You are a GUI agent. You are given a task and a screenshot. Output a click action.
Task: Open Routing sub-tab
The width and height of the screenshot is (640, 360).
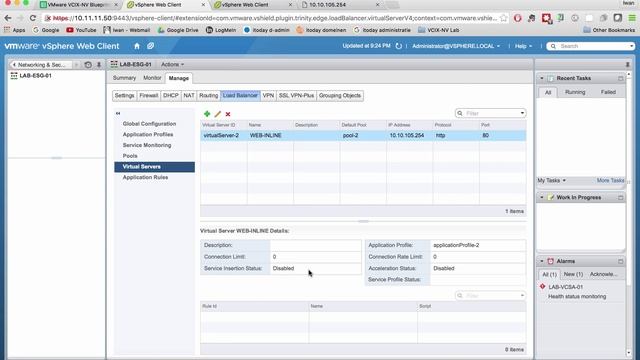coord(209,96)
